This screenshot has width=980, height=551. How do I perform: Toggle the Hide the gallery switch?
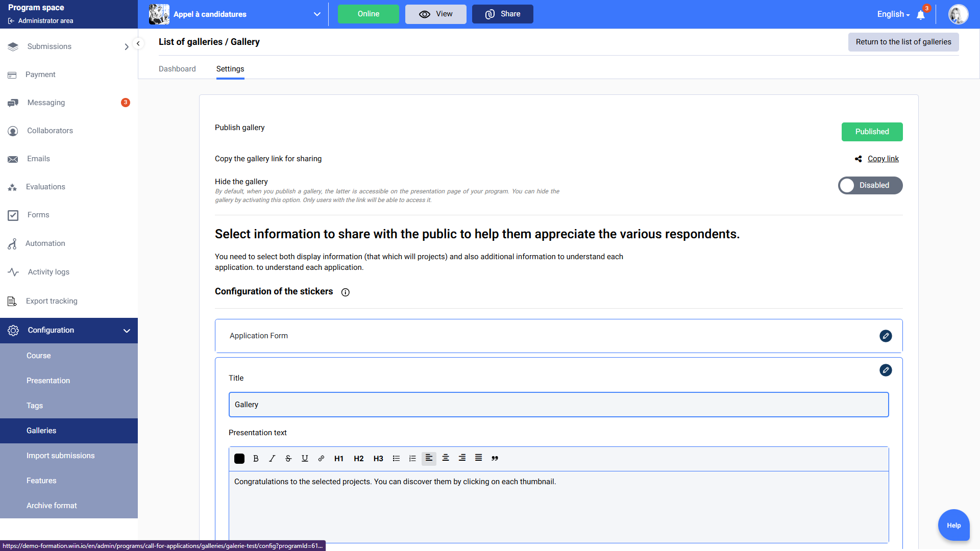click(x=870, y=185)
